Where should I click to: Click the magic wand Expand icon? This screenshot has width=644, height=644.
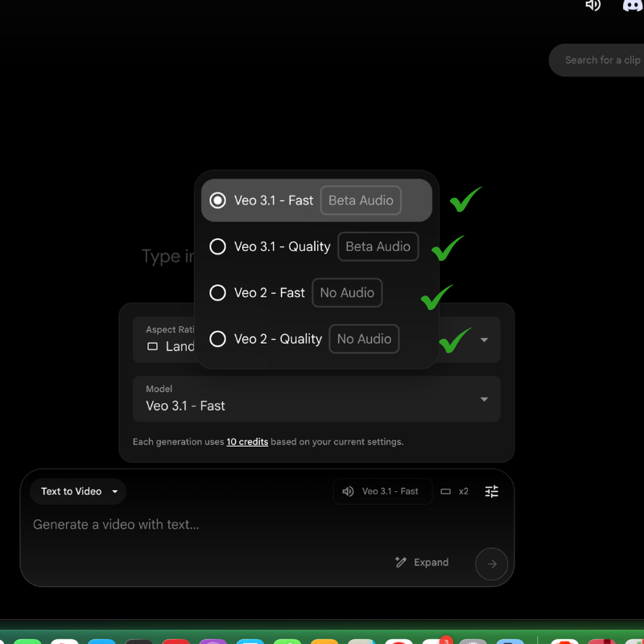tap(401, 563)
